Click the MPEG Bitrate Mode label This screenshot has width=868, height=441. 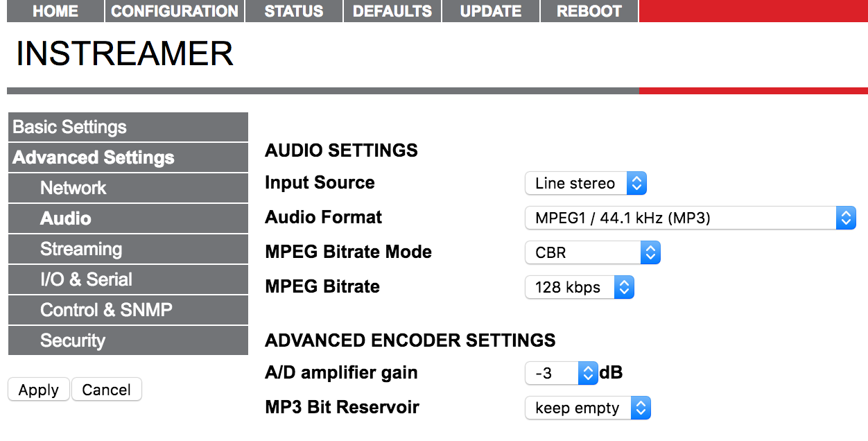348,252
